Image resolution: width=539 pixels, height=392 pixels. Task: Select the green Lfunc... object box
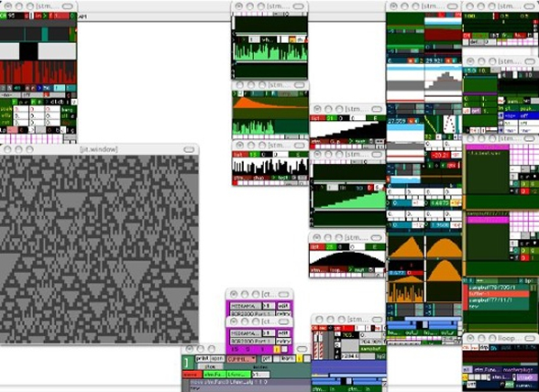coord(238,375)
